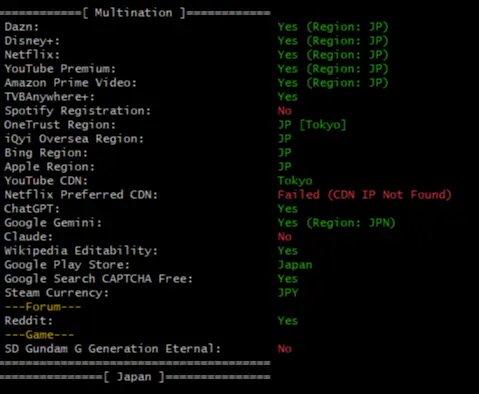479x394 pixels.
Task: Select the 'Wikipedia Editability:' label
Action: point(81,251)
